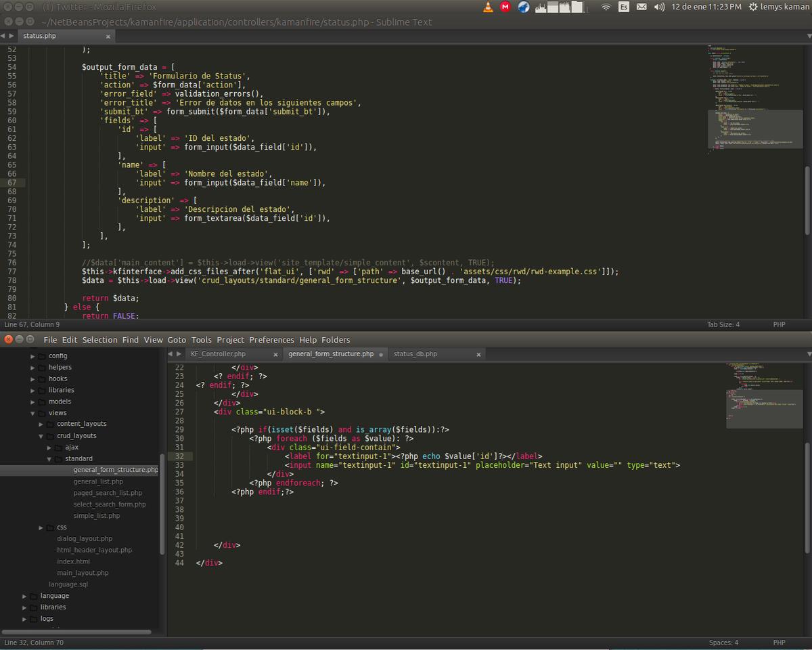Screen dimensions: 812x650
Task: Open language.sql in the sidebar
Action: tap(68, 584)
